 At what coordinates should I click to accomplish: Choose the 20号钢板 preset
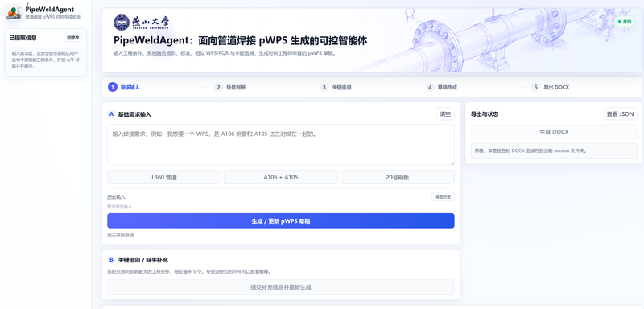397,177
